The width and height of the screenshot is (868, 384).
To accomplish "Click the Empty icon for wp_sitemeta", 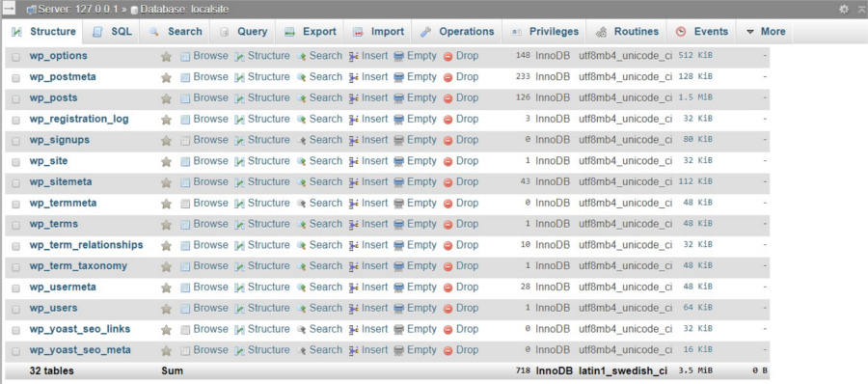I will point(398,183).
